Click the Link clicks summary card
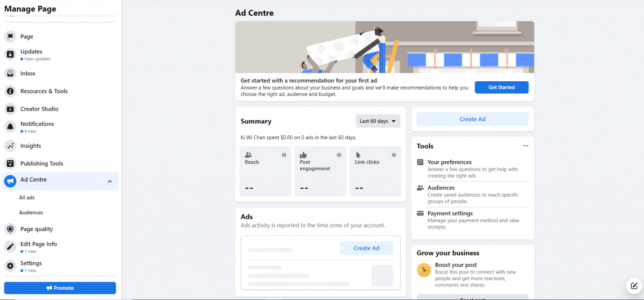The width and height of the screenshot is (644, 300). 375,171
